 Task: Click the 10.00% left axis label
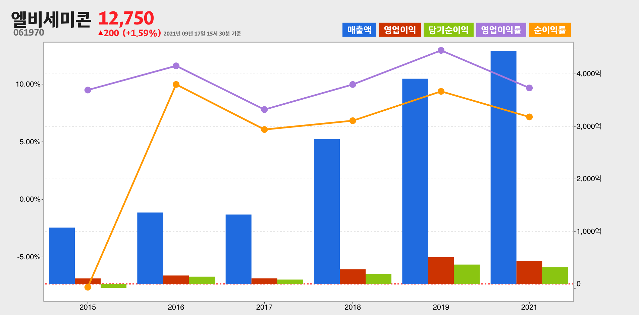tap(28, 84)
